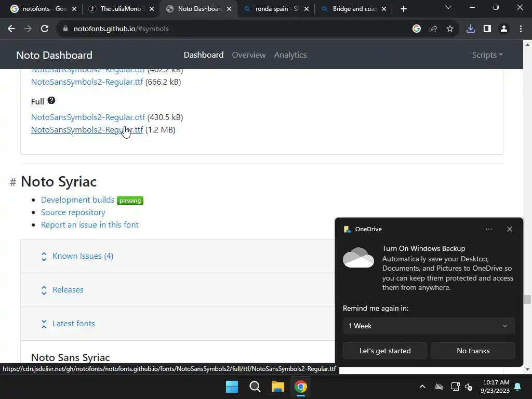Image resolution: width=532 pixels, height=399 pixels.
Task: Open network status tray icon
Action: click(x=455, y=387)
